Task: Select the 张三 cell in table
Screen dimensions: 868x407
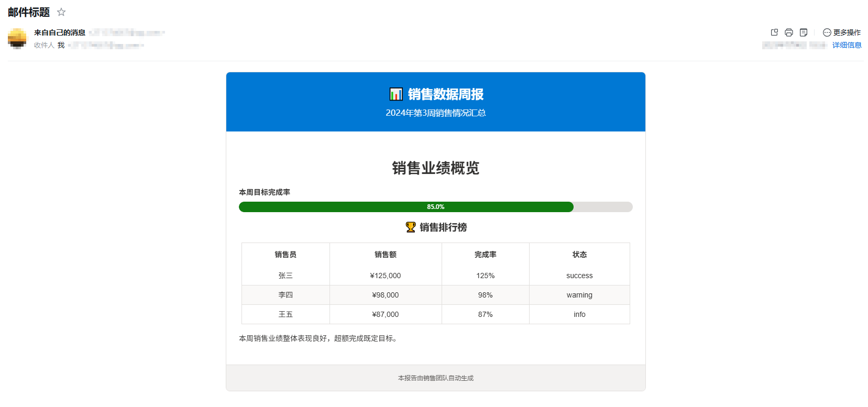Action: [x=285, y=276]
